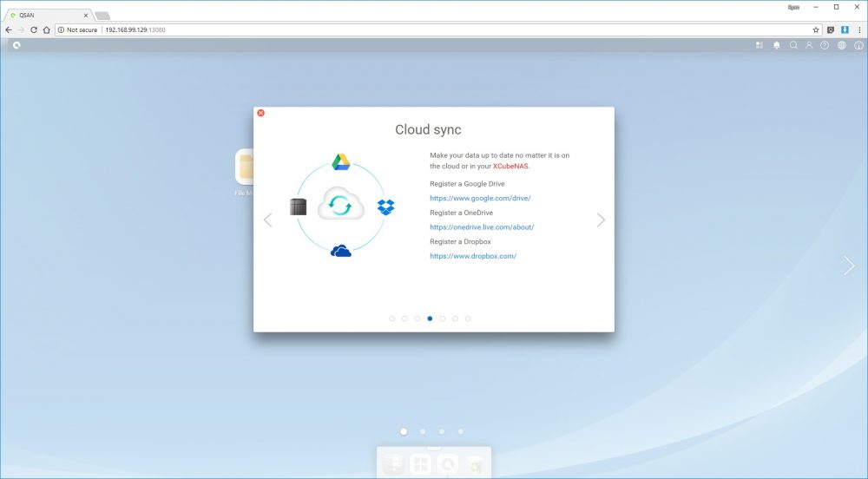The image size is (868, 479).
Task: Go to the next desktop page arrow
Action: tap(849, 266)
